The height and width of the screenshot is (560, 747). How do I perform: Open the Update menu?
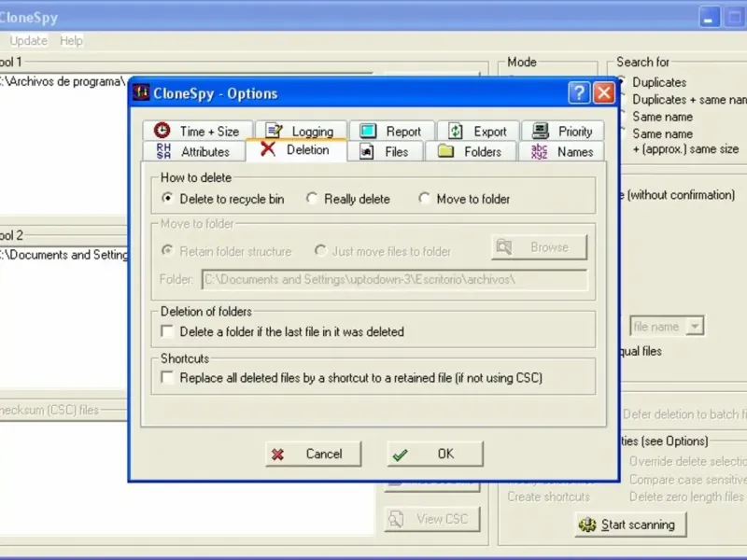click(29, 41)
